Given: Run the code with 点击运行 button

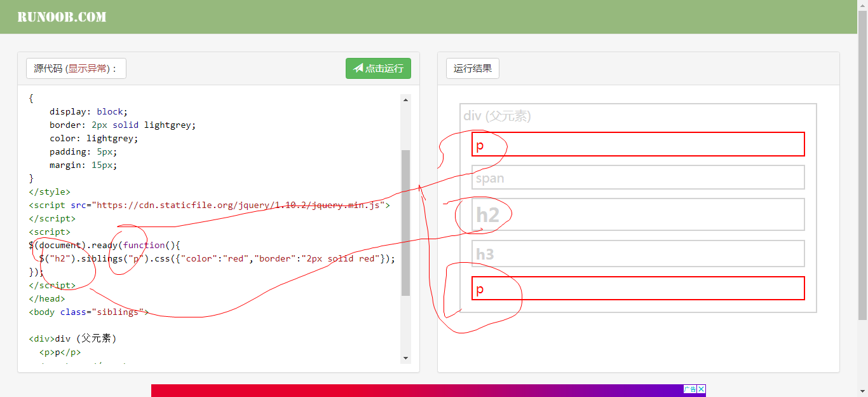Looking at the screenshot, I should point(378,69).
